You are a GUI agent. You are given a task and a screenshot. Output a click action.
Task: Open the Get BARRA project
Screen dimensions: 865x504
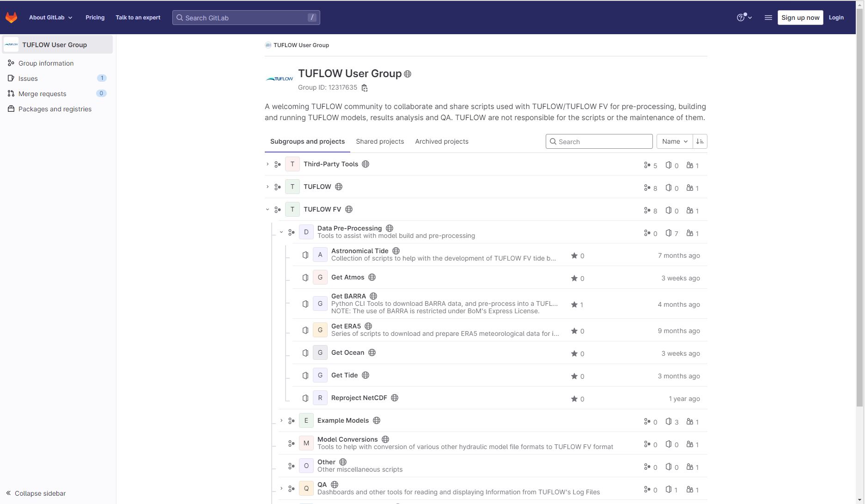[348, 296]
